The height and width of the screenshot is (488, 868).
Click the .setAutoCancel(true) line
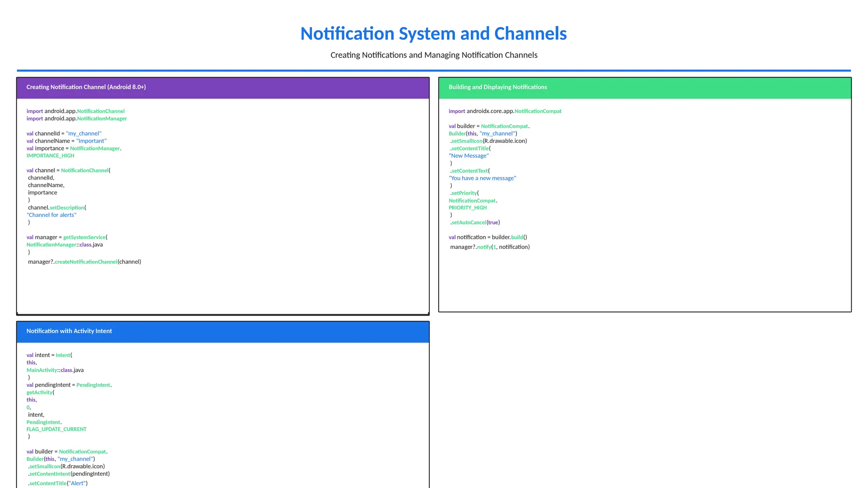pos(475,222)
